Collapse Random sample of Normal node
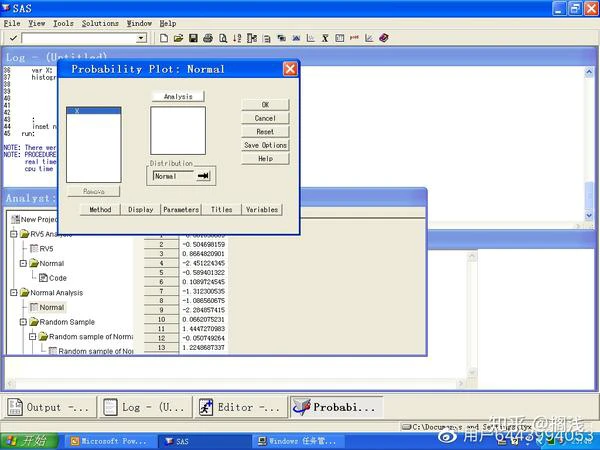This screenshot has width=600, height=450. click(33, 337)
